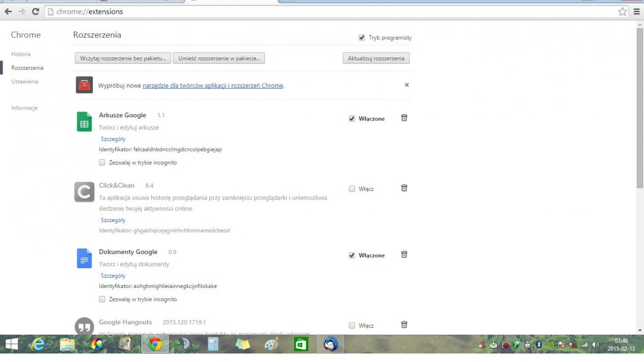The image size is (644, 362).
Task: Disable Dokumenty Google via Włączone checkbox
Action: [x=352, y=255]
